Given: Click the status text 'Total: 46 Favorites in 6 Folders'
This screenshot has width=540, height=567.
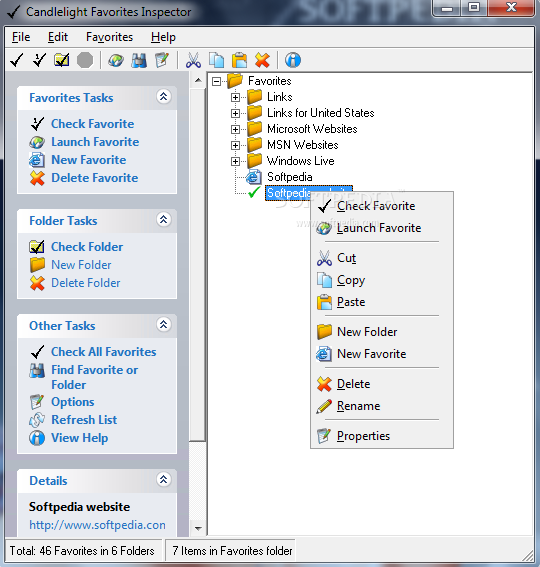Looking at the screenshot, I should [82, 551].
